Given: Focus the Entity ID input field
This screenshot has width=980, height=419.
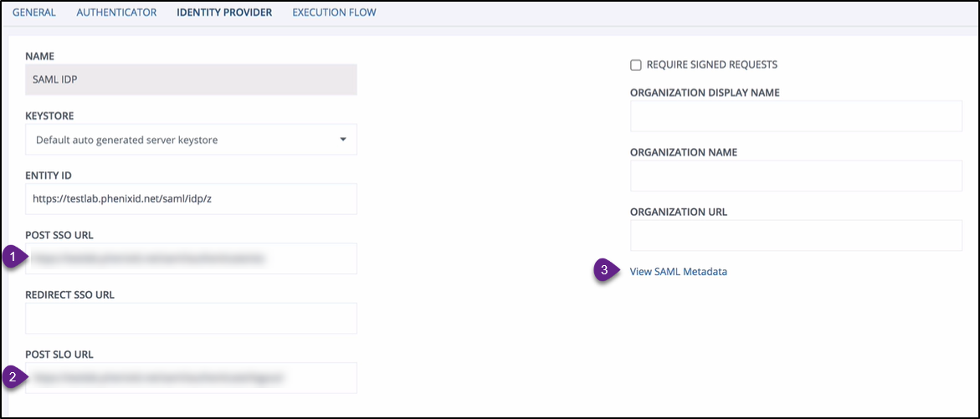Looking at the screenshot, I should point(191,199).
